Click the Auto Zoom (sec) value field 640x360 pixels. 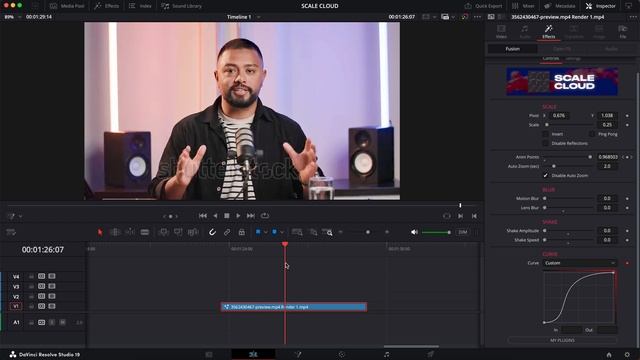point(607,167)
